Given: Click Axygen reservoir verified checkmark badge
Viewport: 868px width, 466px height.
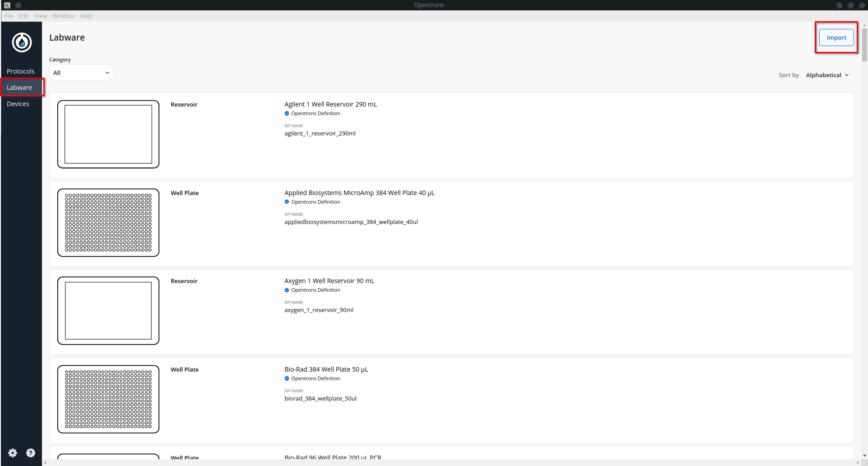Looking at the screenshot, I should (x=287, y=290).
